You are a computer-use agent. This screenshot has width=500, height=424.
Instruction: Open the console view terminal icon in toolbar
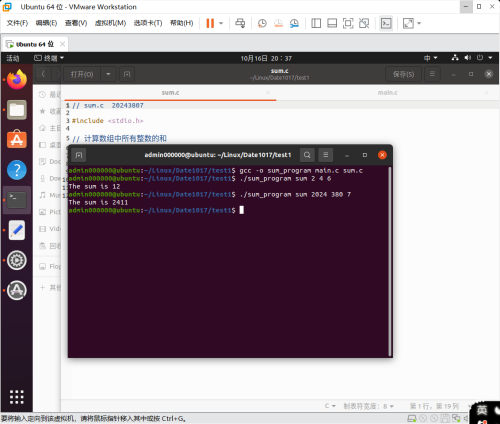coord(386,23)
